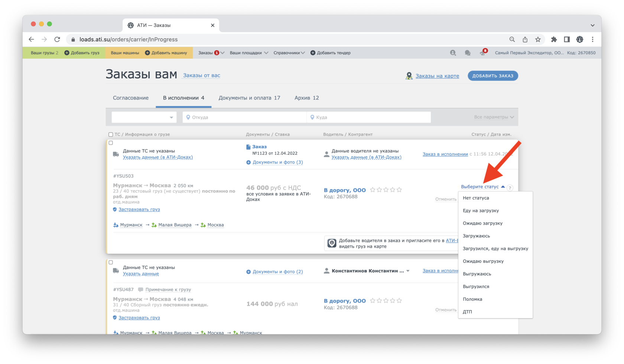Open Ваши грузы menu item

[45, 53]
